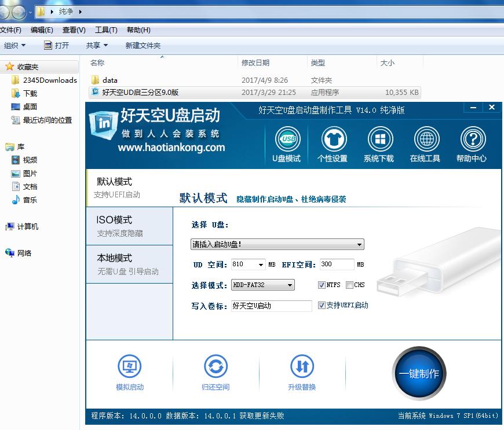The height and width of the screenshot is (430, 504).
Task: Click the 升级替换 arrows icon
Action: click(302, 366)
